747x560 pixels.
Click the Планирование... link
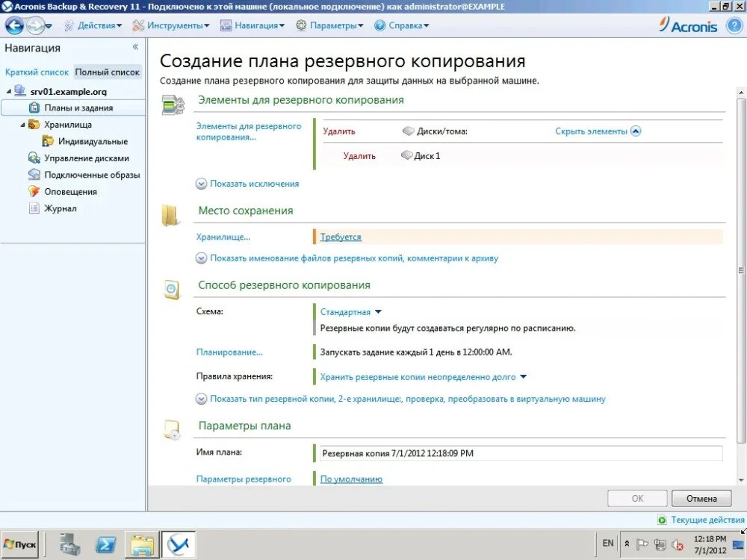pyautogui.click(x=229, y=352)
